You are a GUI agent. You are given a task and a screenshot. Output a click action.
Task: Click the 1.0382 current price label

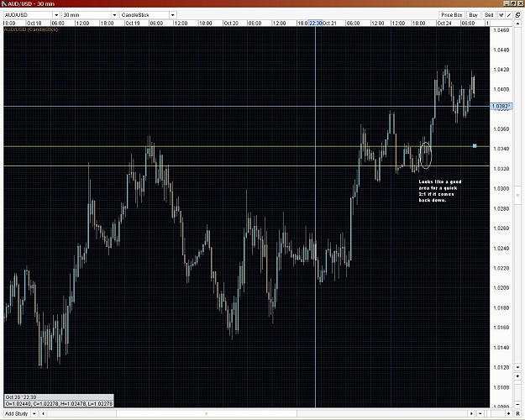[501, 107]
